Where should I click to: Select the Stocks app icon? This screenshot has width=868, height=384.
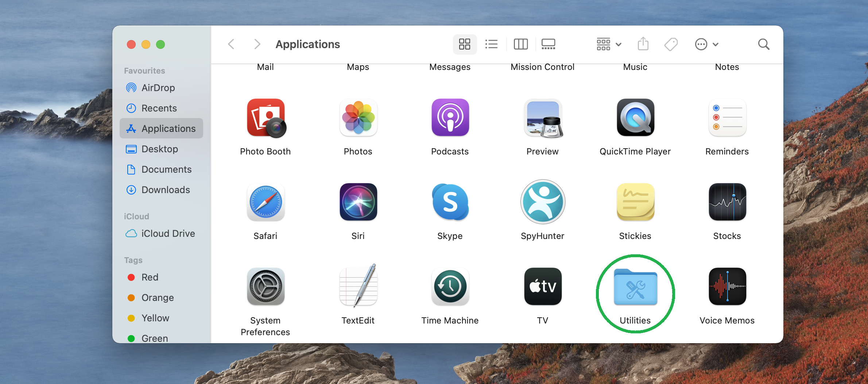click(x=727, y=202)
